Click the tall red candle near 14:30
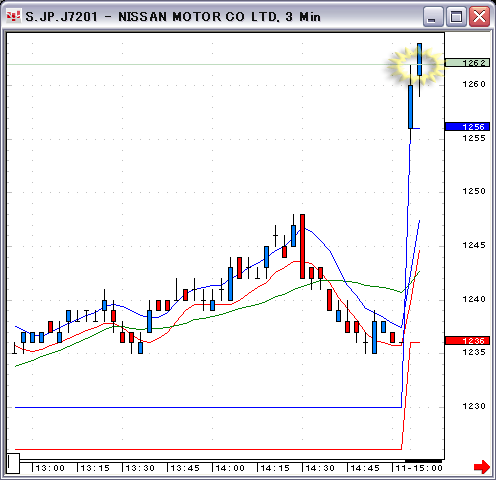The height and width of the screenshot is (480, 496). (x=302, y=246)
